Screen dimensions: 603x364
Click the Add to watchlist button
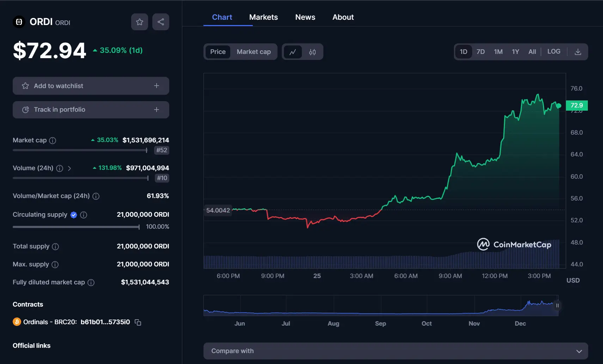click(91, 86)
